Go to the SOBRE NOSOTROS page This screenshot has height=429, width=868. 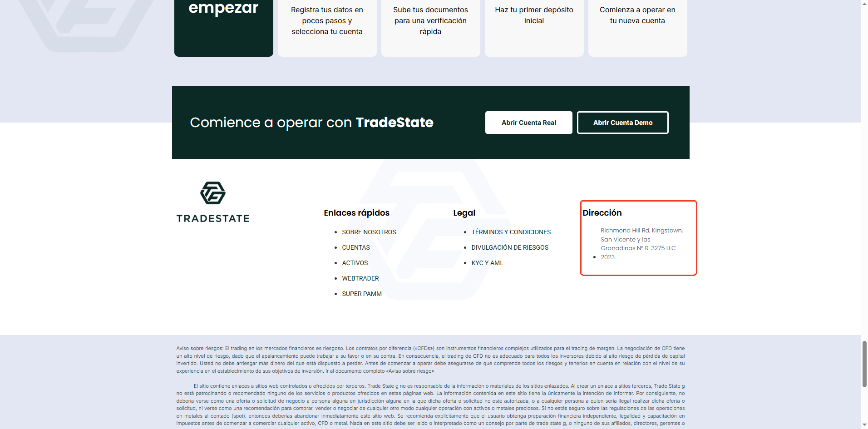[369, 232]
